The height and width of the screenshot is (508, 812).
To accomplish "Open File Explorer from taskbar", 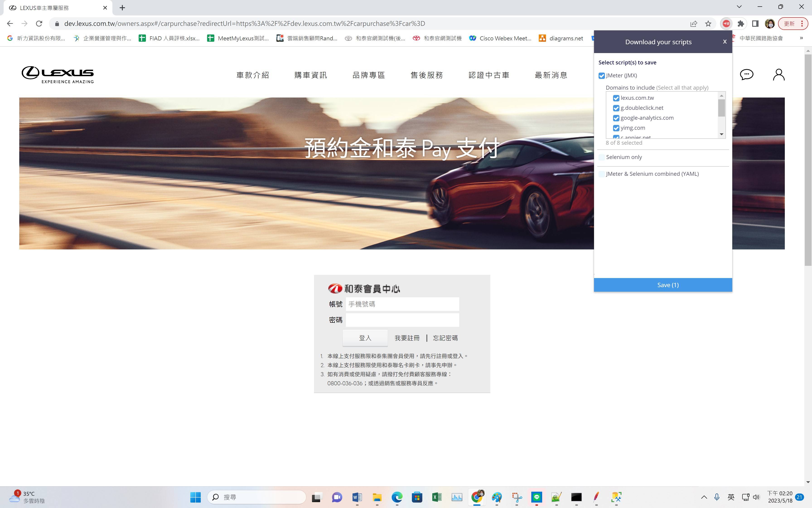I will click(x=377, y=497).
